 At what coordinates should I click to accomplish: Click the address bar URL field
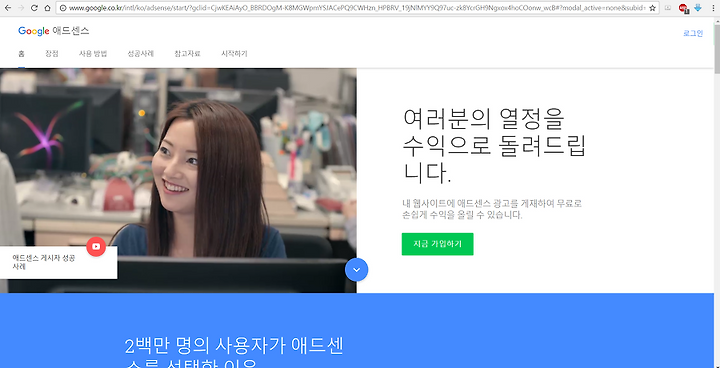tap(356, 8)
